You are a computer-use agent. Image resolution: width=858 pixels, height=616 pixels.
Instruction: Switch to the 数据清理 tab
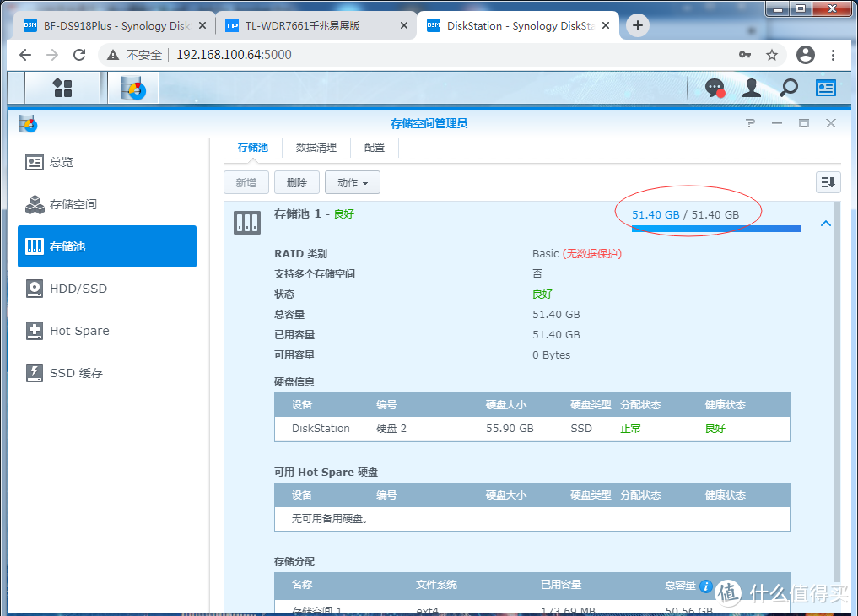click(x=316, y=147)
